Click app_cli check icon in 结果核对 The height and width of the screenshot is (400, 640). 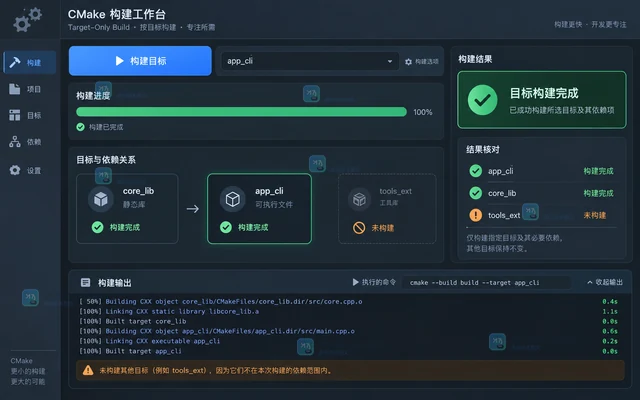pos(476,171)
